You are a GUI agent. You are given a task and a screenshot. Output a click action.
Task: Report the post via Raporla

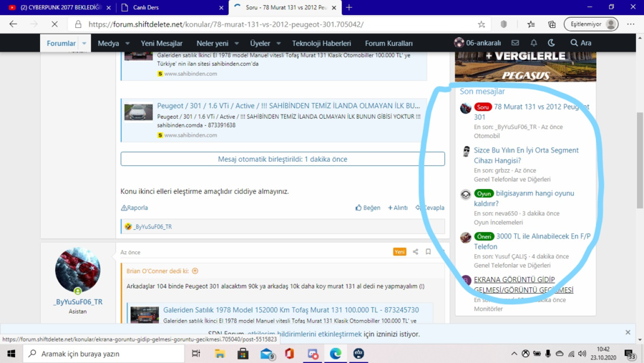pyautogui.click(x=135, y=208)
